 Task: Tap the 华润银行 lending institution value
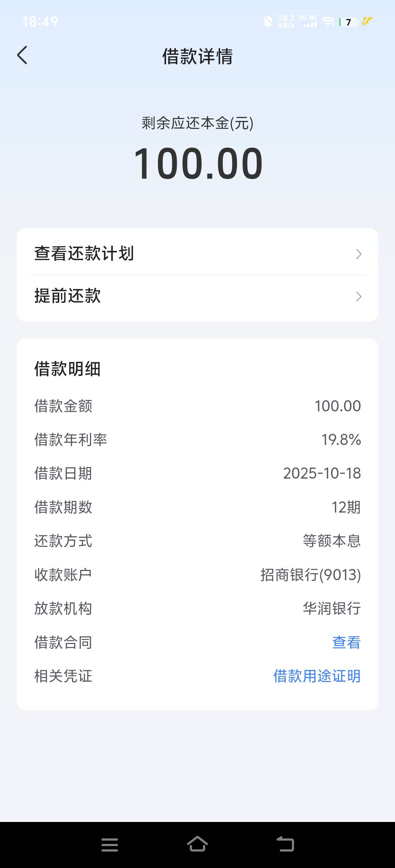coord(332,608)
